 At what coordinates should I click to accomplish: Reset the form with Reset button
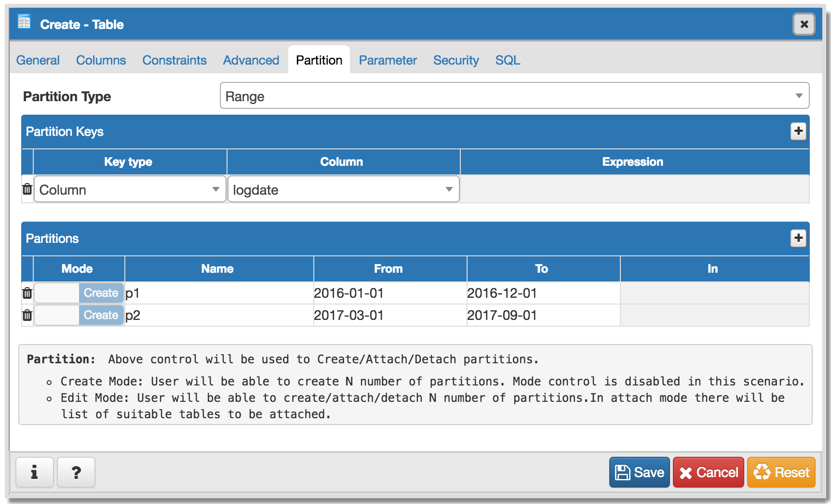(781, 472)
